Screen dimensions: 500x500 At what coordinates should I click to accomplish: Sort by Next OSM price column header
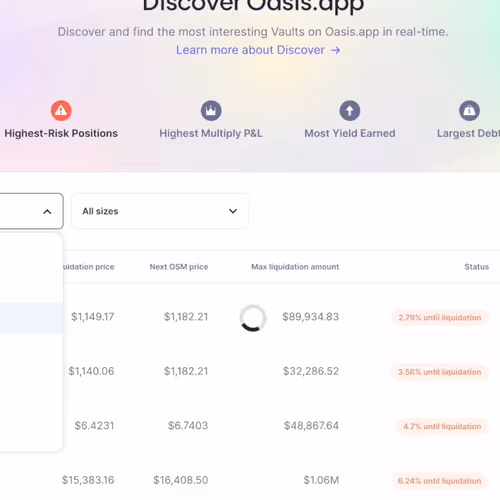pos(179,267)
